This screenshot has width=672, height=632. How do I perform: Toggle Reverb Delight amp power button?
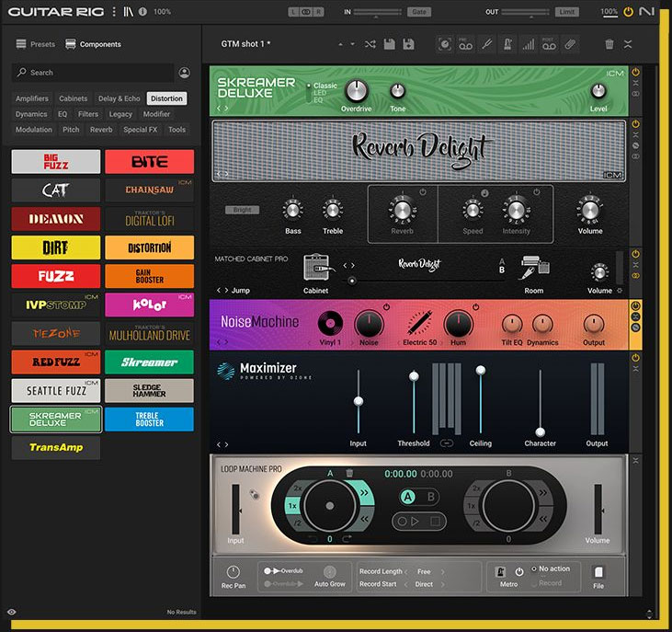(635, 124)
